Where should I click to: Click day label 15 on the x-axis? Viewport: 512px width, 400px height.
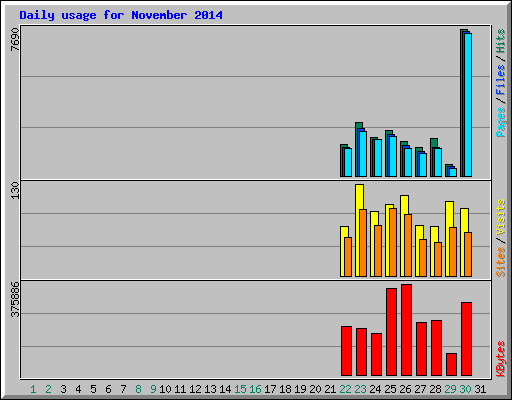[240, 389]
